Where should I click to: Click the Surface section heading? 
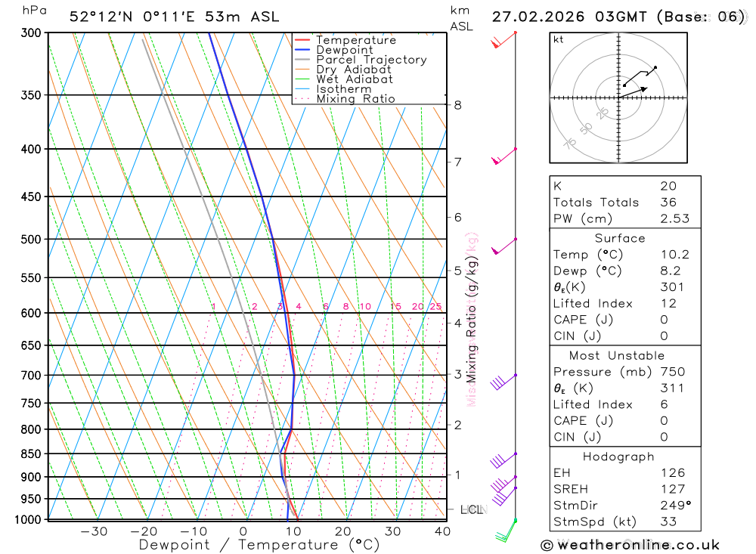(620, 238)
